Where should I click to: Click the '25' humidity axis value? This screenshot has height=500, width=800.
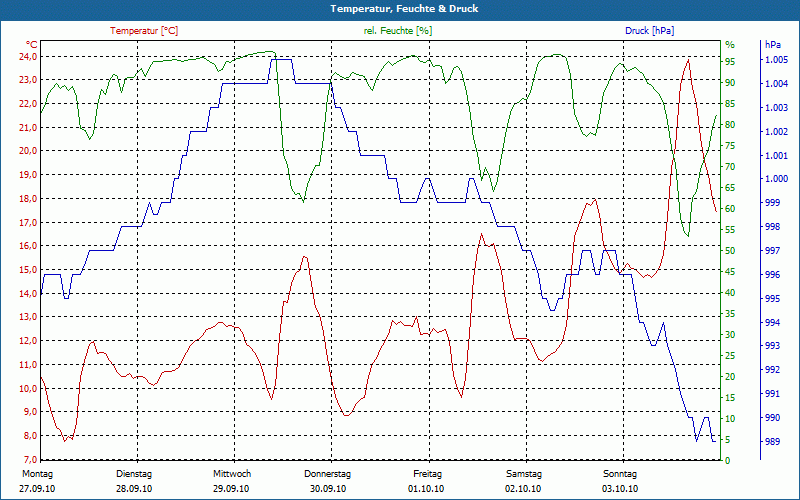coord(731,356)
